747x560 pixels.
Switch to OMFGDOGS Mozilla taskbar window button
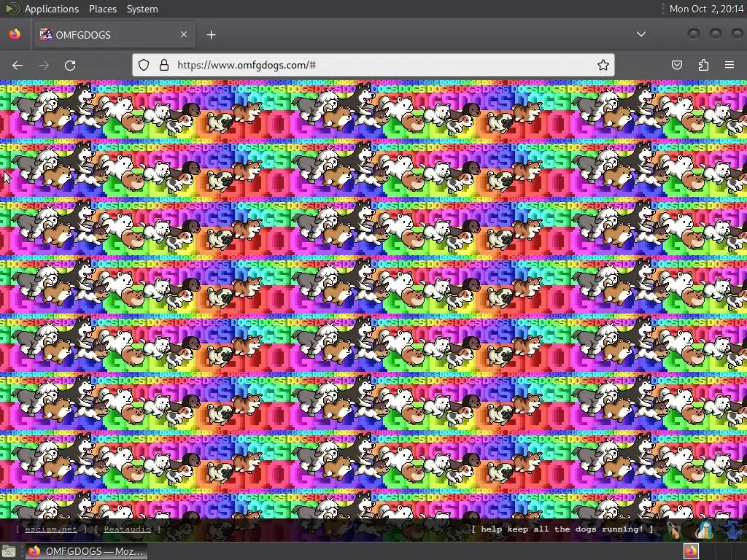coord(86,551)
